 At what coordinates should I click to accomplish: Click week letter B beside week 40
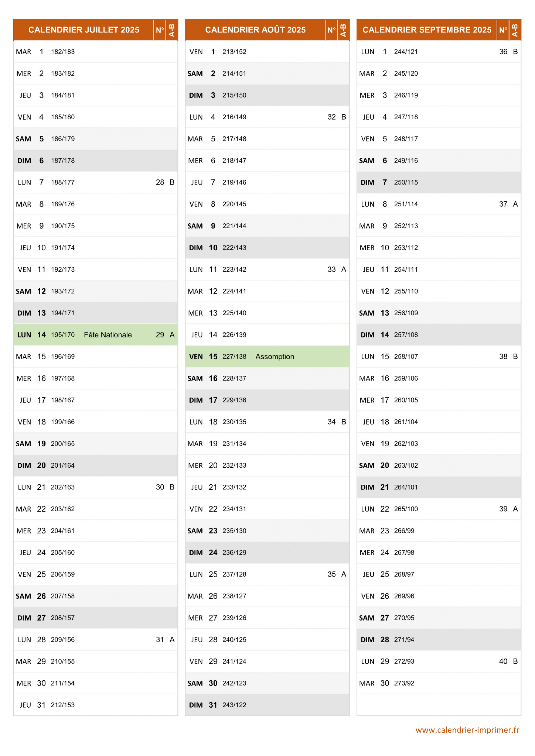515,661
